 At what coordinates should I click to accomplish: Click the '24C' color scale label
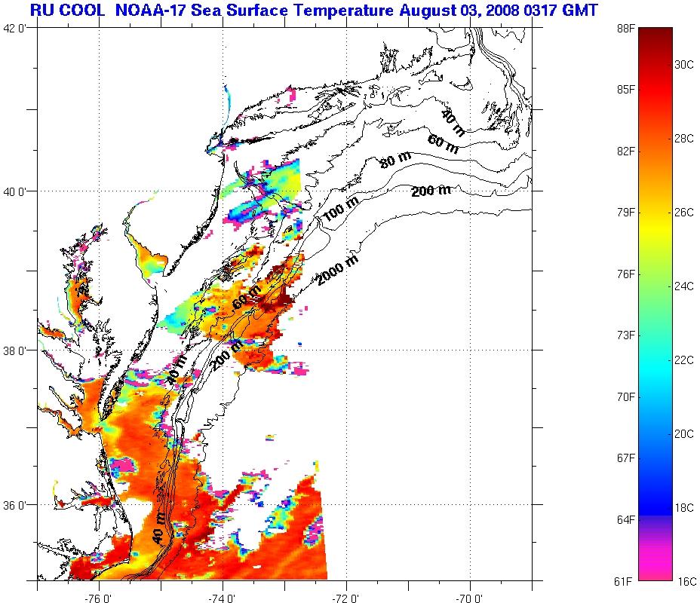point(684,286)
